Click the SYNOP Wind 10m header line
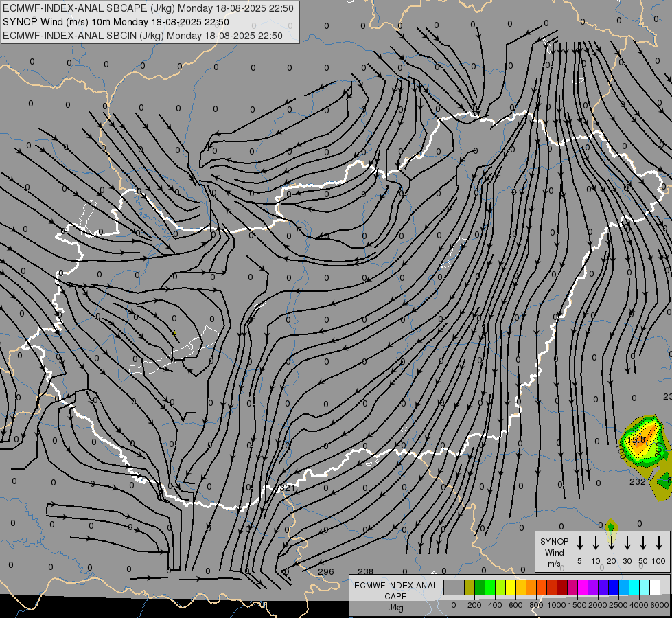 116,22
